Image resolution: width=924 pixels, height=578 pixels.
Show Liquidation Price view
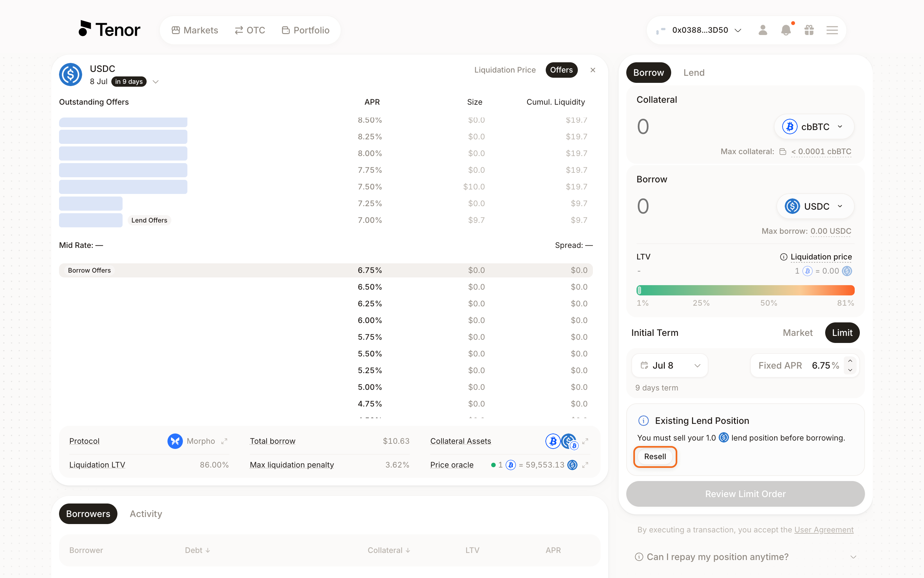coord(505,70)
